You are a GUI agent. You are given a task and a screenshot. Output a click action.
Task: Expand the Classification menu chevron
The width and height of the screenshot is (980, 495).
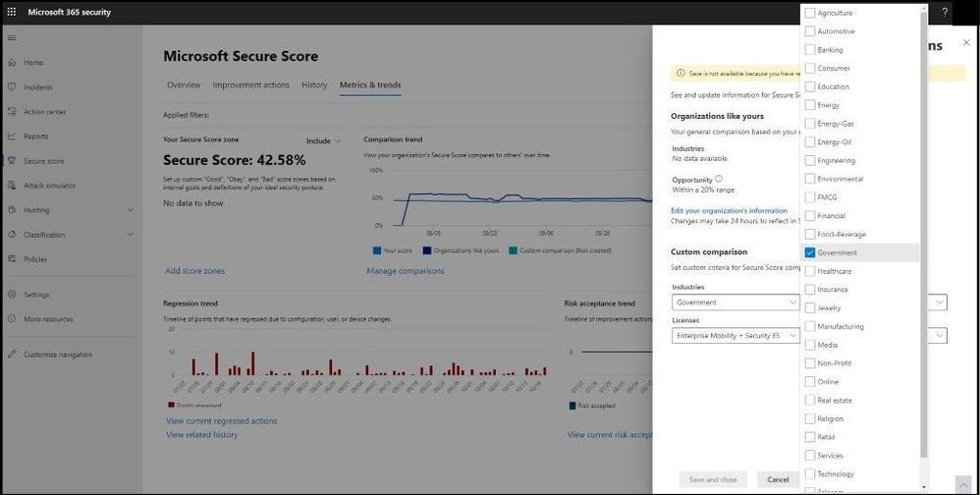130,235
